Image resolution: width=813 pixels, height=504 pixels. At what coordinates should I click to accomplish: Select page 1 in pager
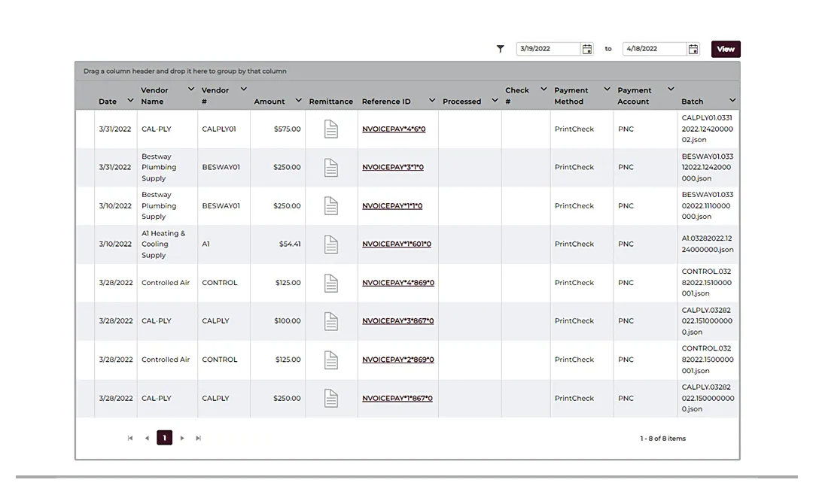(164, 439)
